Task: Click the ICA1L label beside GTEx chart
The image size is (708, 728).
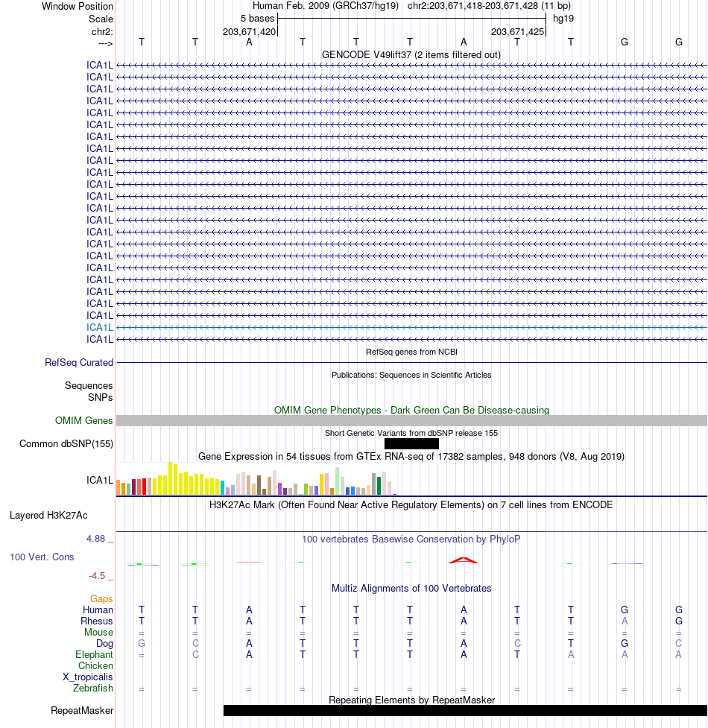Action: pos(99,480)
